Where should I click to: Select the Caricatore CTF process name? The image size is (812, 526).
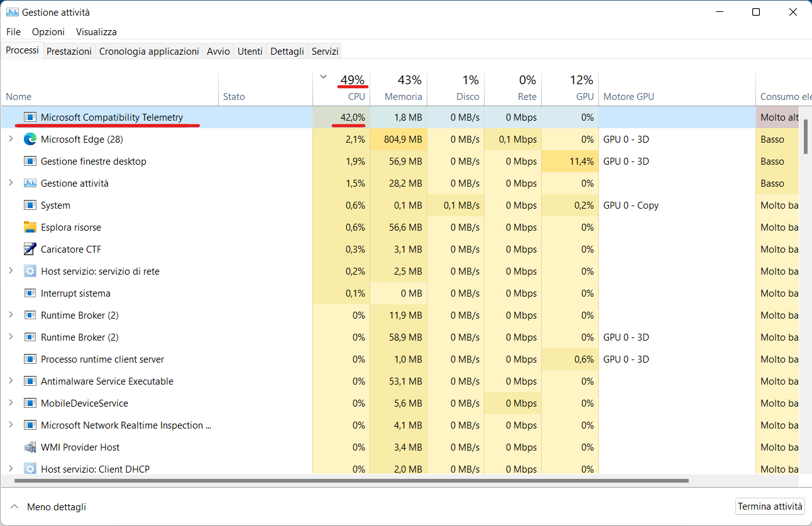click(71, 249)
